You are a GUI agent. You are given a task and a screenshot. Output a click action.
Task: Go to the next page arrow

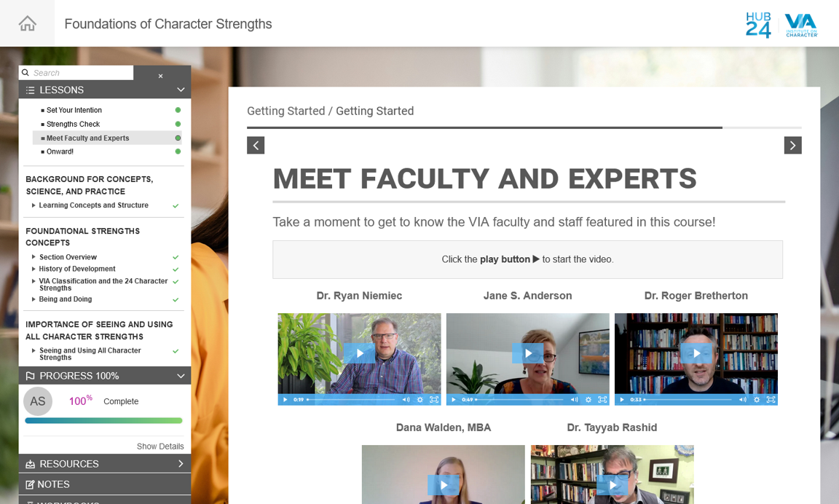click(x=792, y=145)
